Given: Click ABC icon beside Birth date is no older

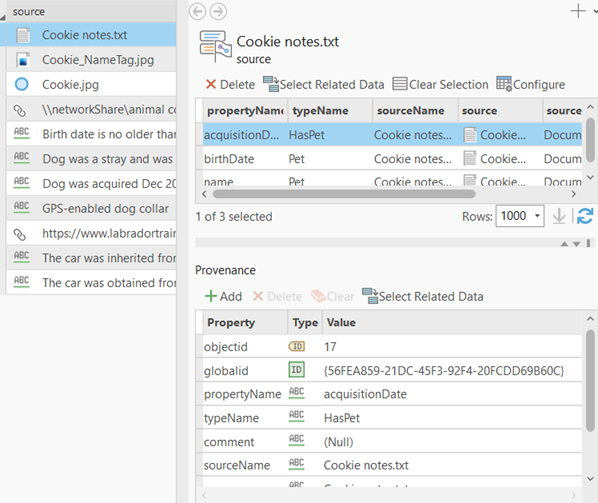Looking at the screenshot, I should pos(21,133).
